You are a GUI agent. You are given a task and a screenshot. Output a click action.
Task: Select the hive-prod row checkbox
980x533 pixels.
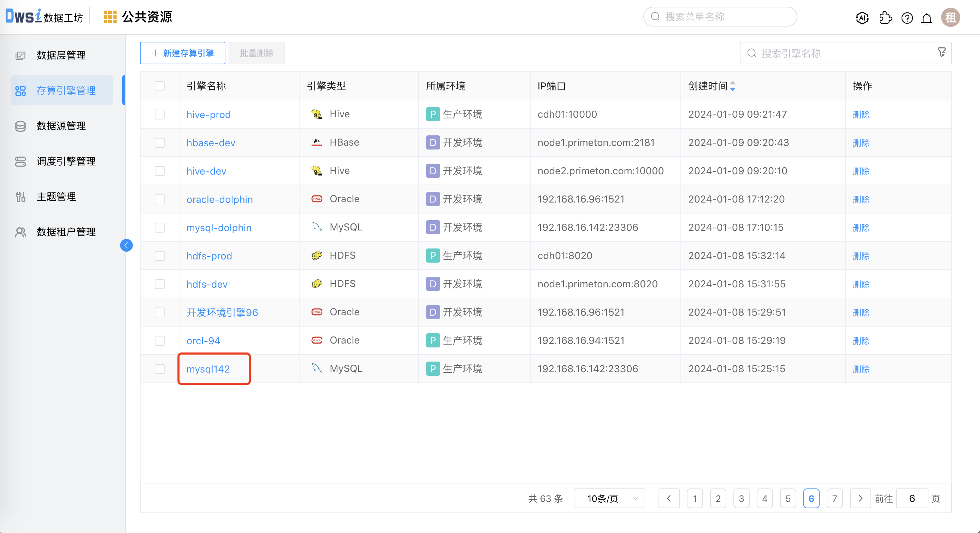click(160, 115)
